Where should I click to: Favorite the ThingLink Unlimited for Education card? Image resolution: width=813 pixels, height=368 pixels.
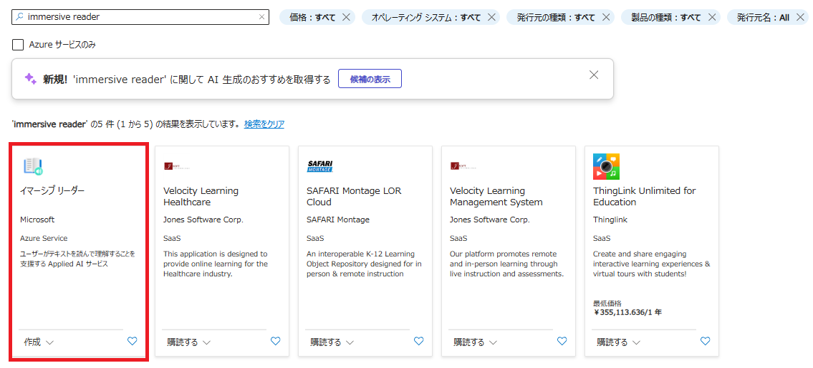coord(705,341)
